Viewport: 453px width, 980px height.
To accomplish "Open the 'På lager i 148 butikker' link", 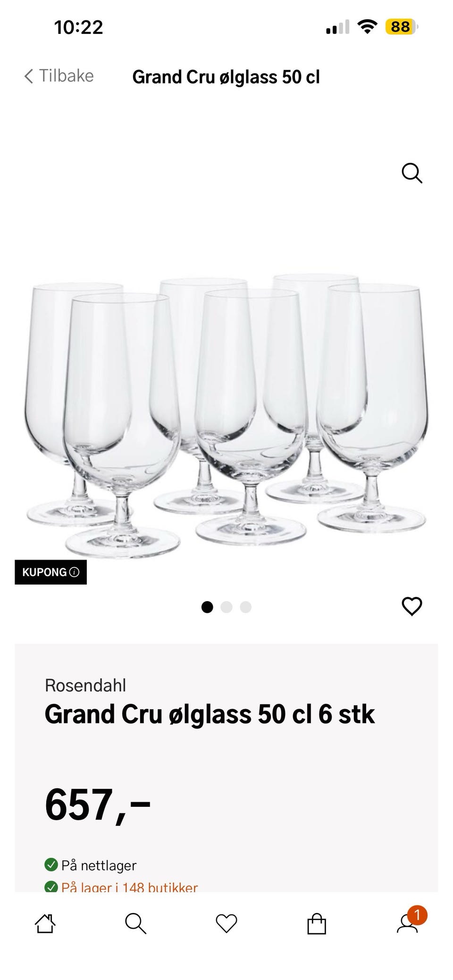I will point(129,887).
